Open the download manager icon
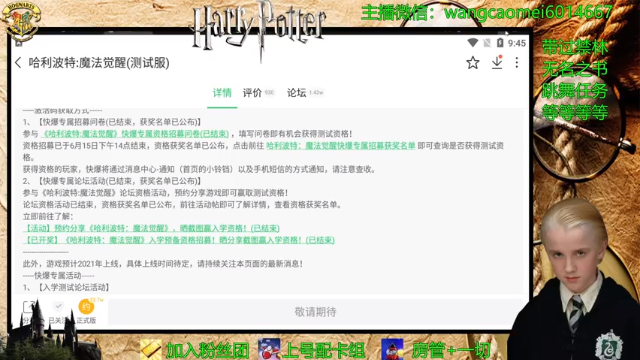This screenshot has width=640, height=360. pyautogui.click(x=497, y=62)
